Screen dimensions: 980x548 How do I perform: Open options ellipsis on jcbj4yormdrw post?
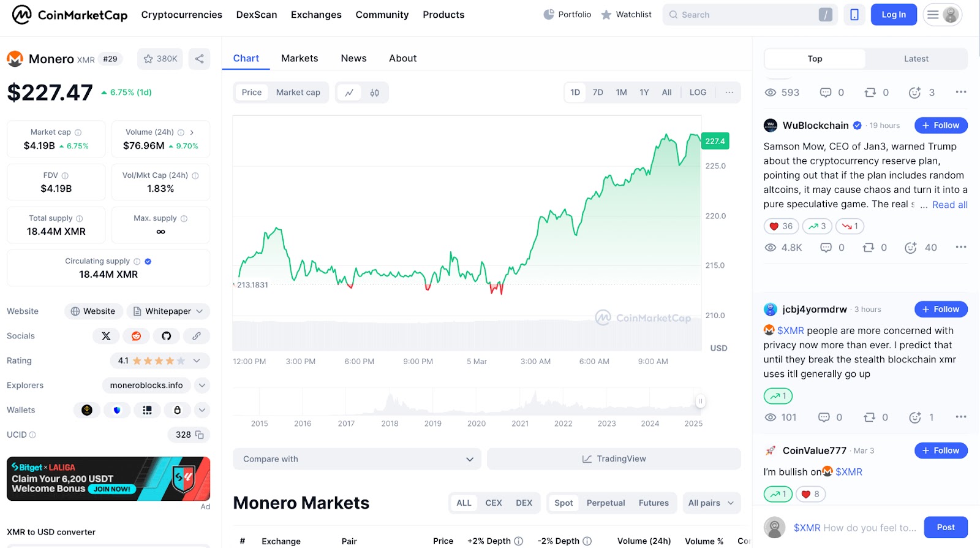pos(960,417)
